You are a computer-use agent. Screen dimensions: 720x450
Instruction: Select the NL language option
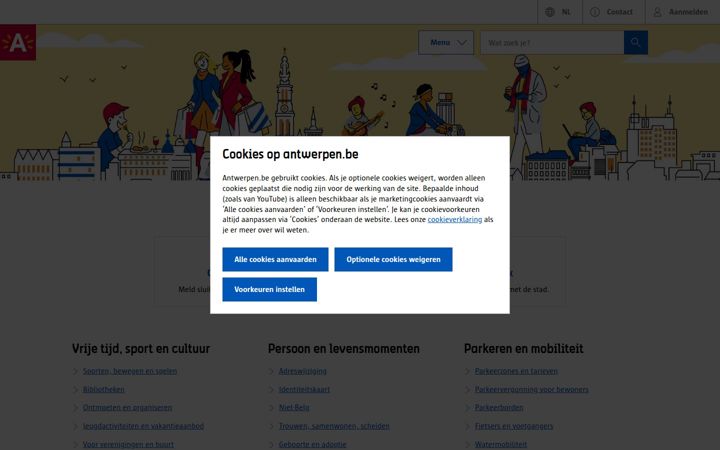point(566,12)
